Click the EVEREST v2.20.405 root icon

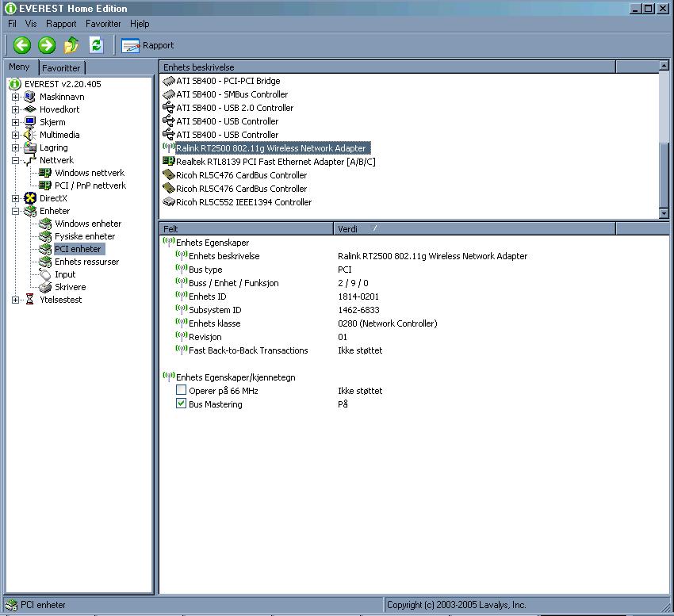point(15,84)
